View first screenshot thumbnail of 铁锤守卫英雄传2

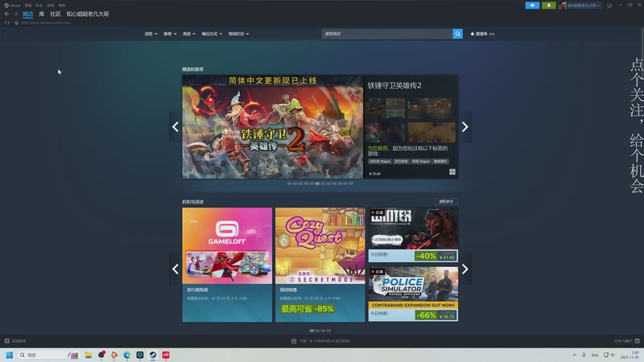pyautogui.click(x=386, y=109)
